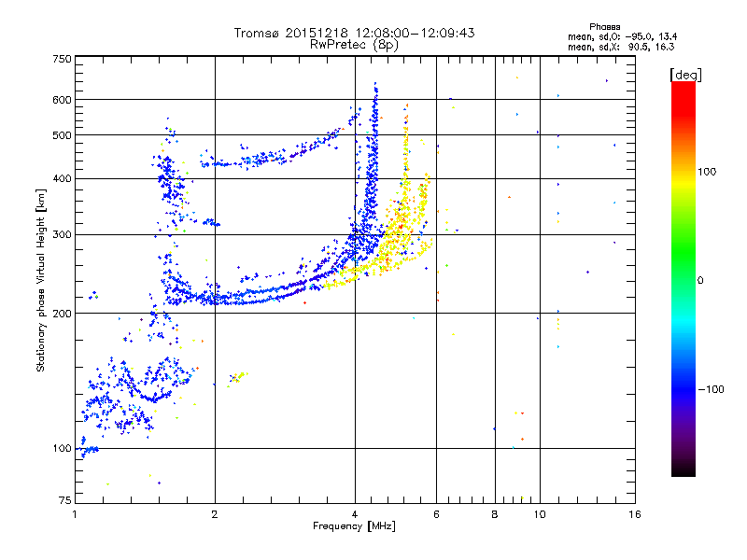Image resolution: width=747 pixels, height=560 pixels.
Task: Click the 'Phases' header text
Action: (x=604, y=27)
